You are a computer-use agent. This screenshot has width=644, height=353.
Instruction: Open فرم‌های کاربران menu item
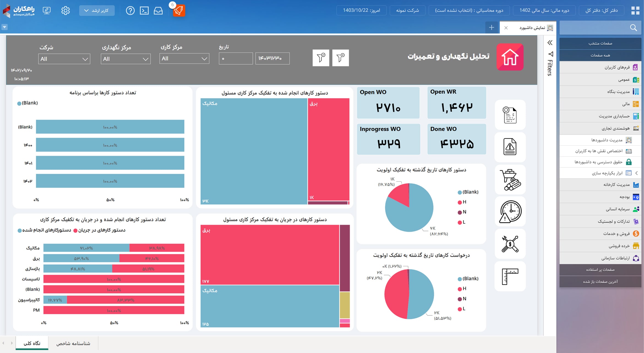(600, 67)
